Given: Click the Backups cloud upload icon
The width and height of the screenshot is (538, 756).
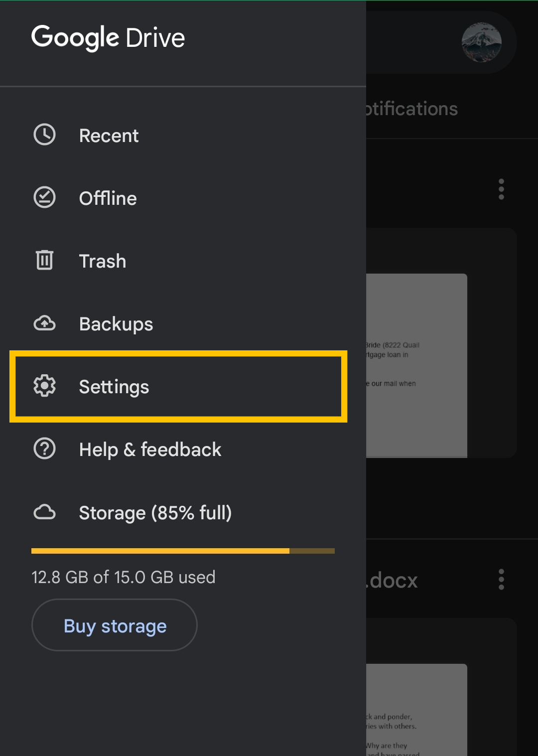Looking at the screenshot, I should point(45,323).
